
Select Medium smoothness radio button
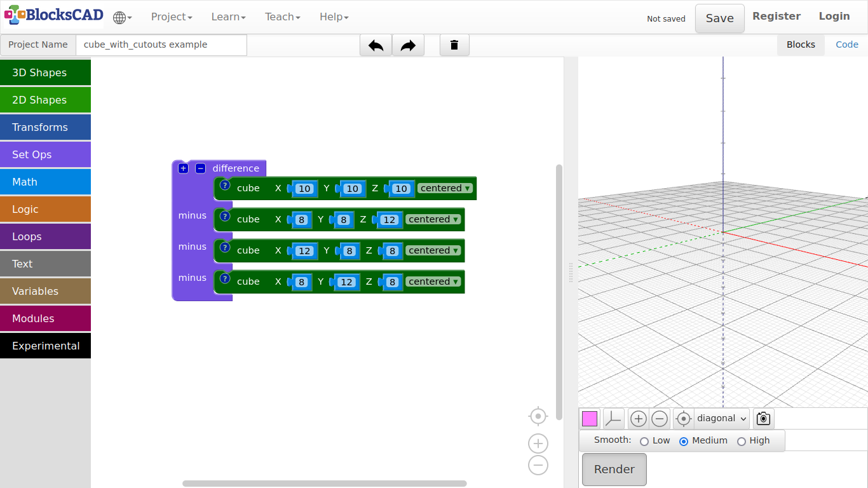coord(684,441)
